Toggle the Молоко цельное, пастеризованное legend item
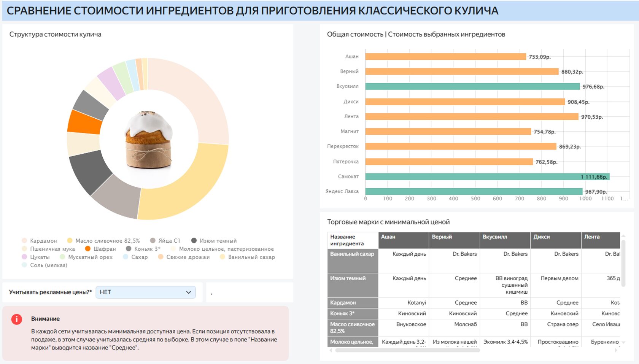Viewport: 639px width, 364px height. coord(222,249)
